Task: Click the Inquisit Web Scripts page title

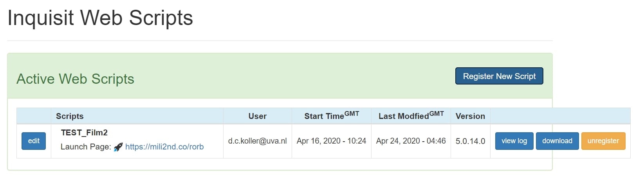Action: [x=100, y=18]
